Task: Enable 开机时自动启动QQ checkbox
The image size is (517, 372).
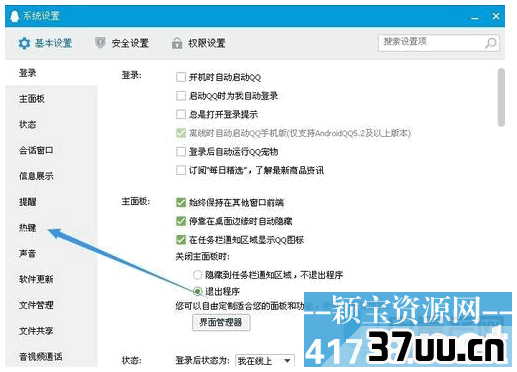Action: 181,77
